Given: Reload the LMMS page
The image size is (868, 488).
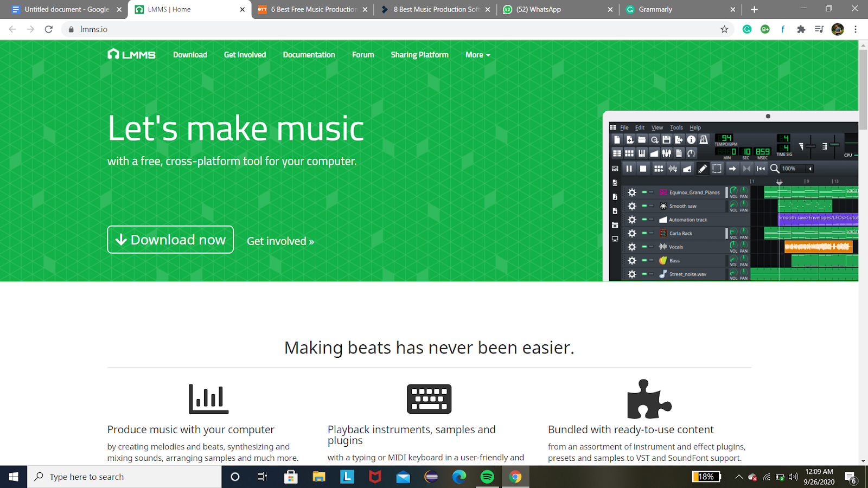Looking at the screenshot, I should (x=49, y=29).
